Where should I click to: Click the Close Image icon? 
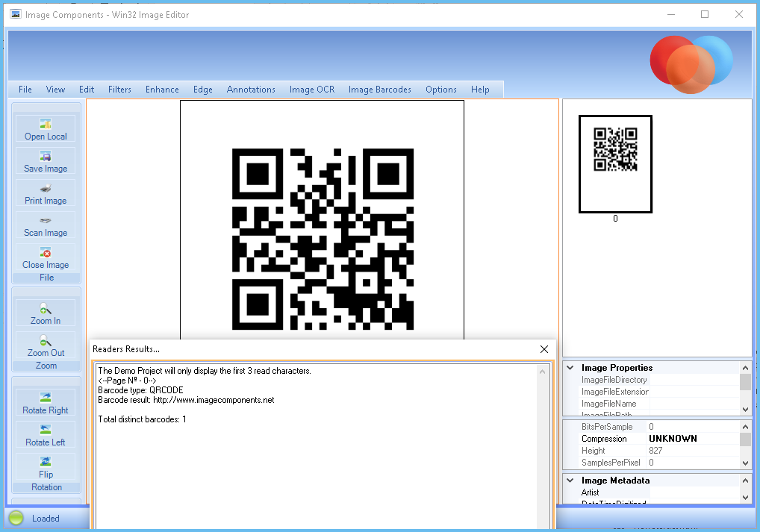(x=46, y=252)
